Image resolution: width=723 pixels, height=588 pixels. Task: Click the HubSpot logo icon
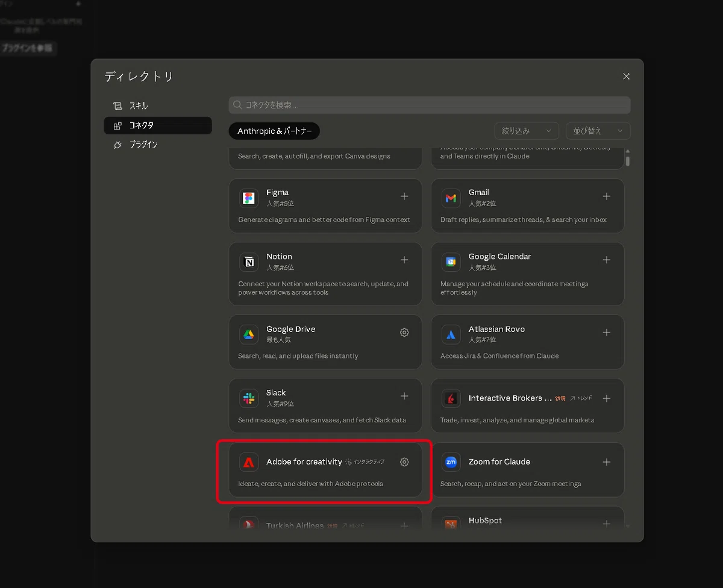pos(451,523)
